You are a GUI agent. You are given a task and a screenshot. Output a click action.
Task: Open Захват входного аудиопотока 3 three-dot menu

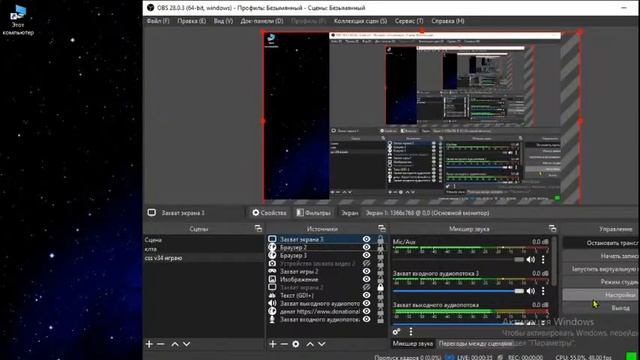pyautogui.click(x=543, y=291)
